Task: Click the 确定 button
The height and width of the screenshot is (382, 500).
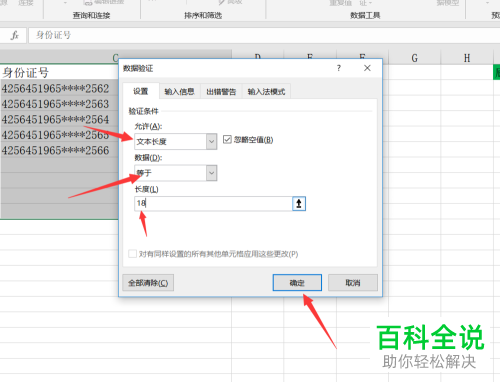Action: tap(297, 283)
